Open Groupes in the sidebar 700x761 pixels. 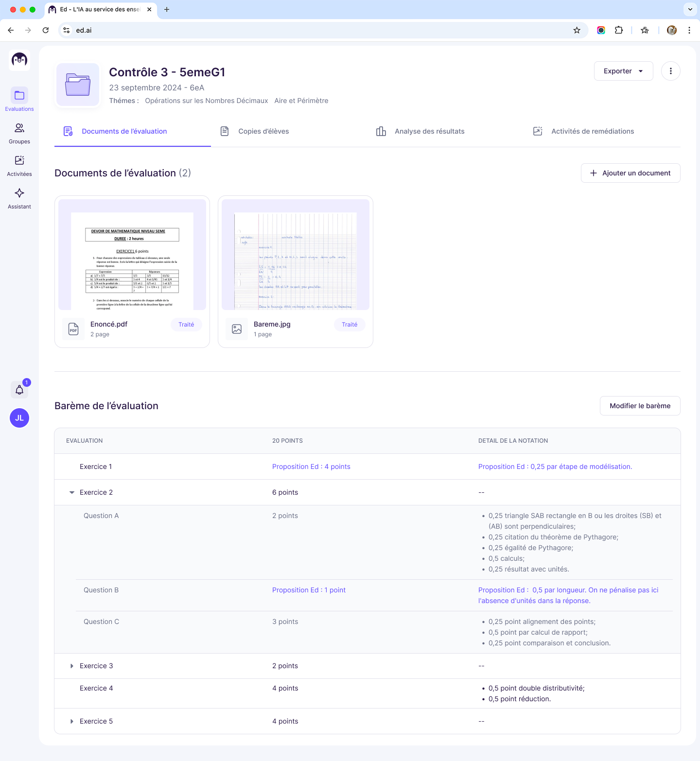tap(19, 128)
